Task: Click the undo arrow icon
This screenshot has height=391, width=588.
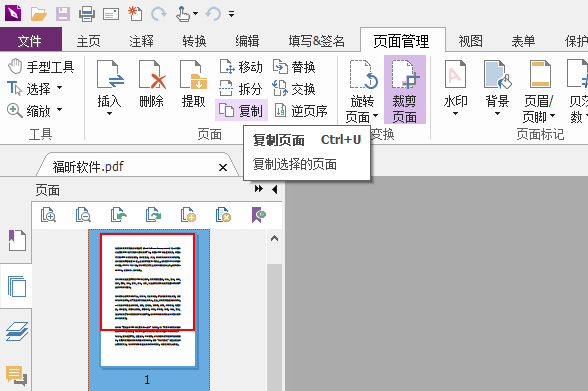Action: (x=213, y=14)
